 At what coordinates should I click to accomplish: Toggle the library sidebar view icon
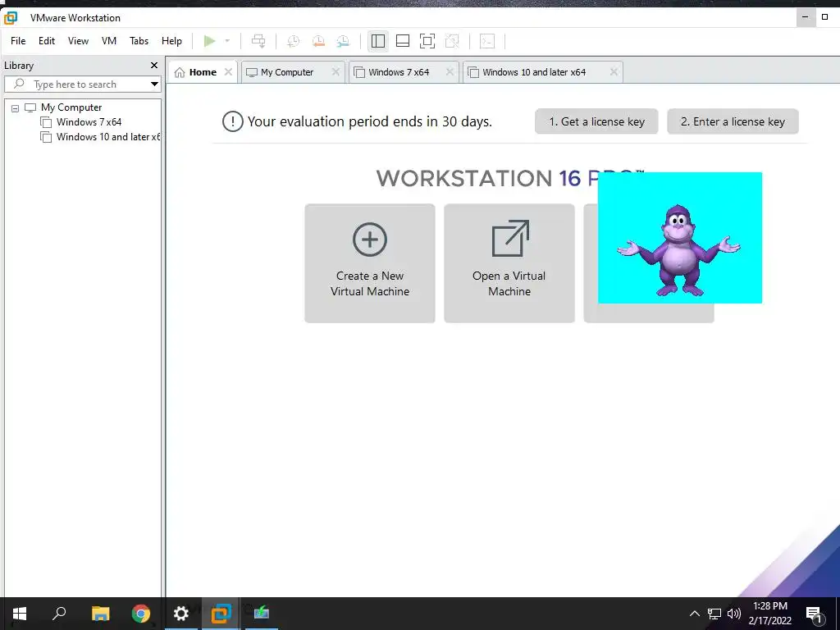pos(377,41)
